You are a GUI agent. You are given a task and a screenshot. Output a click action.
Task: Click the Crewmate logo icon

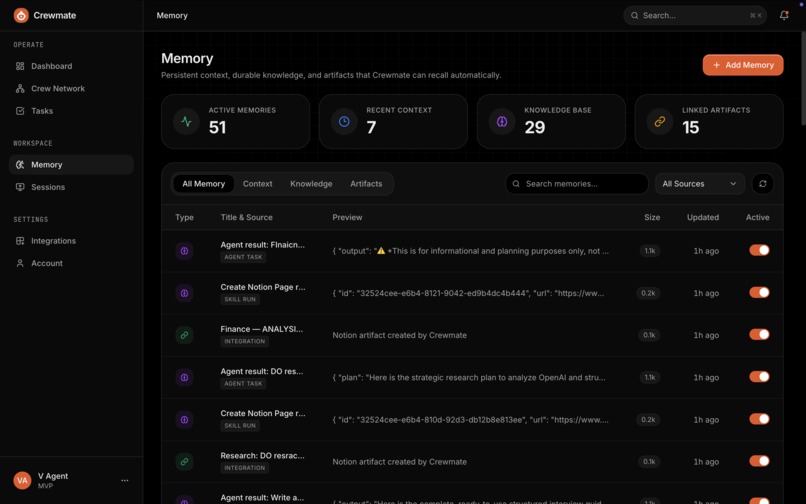pos(21,15)
